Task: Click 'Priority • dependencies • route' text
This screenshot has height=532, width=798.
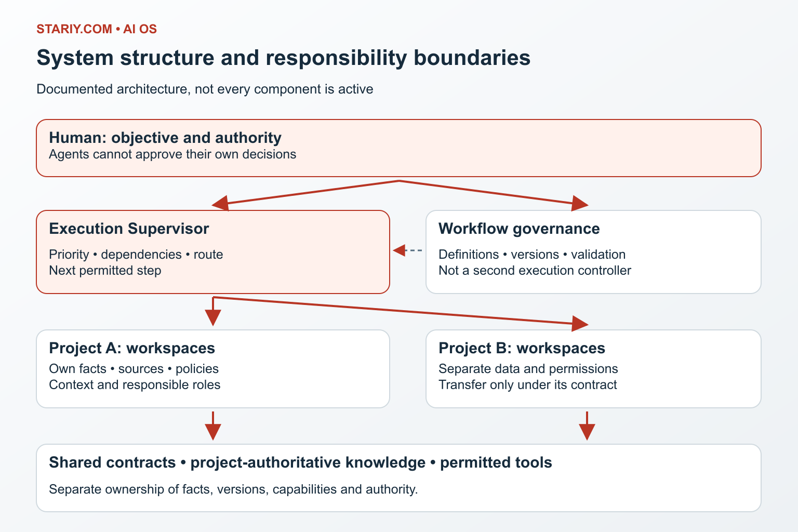Action: (136, 255)
